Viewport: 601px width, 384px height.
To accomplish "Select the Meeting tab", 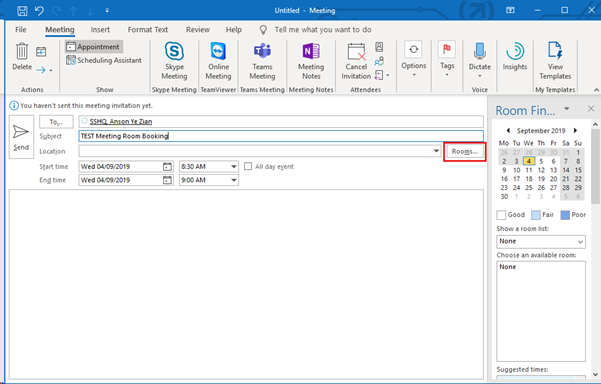I will pyautogui.click(x=60, y=30).
